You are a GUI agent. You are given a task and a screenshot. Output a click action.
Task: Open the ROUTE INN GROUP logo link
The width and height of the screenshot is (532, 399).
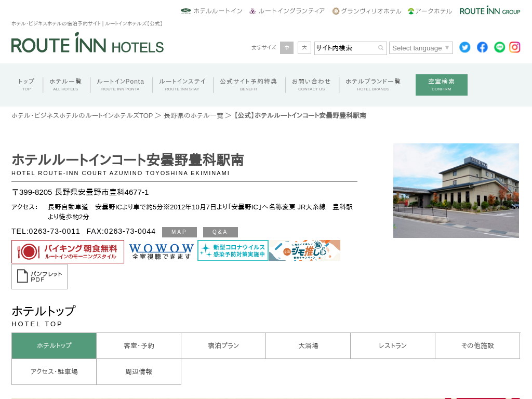click(x=490, y=10)
